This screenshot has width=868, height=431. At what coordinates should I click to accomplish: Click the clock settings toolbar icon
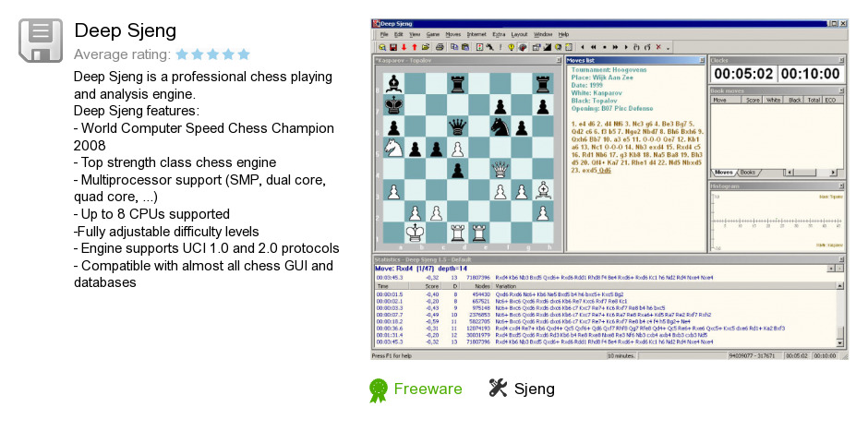[558, 47]
